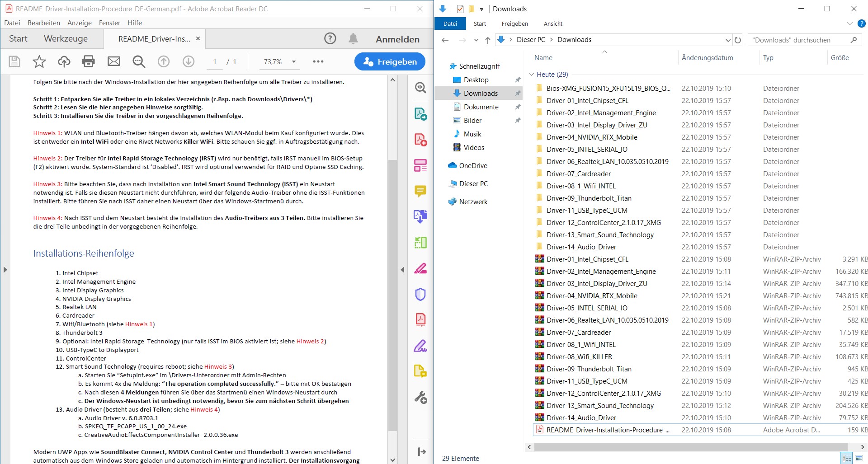Sort files by Änderungsdatum column
Viewport: 868px width, 464px height.
pyautogui.click(x=707, y=57)
